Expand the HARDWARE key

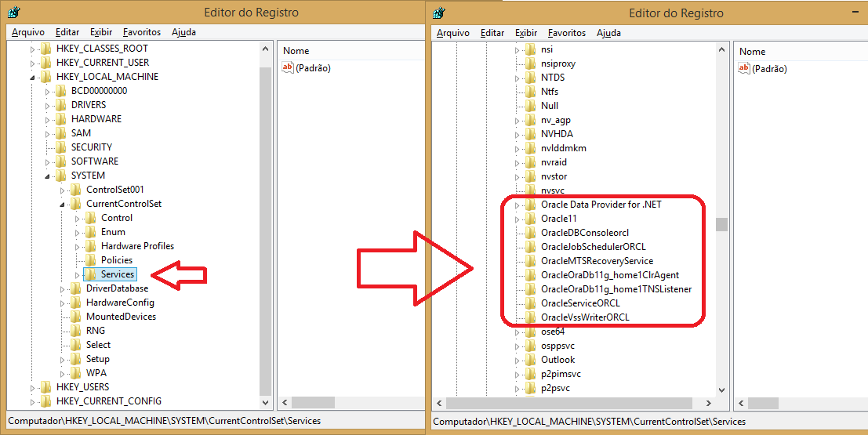tap(48, 120)
